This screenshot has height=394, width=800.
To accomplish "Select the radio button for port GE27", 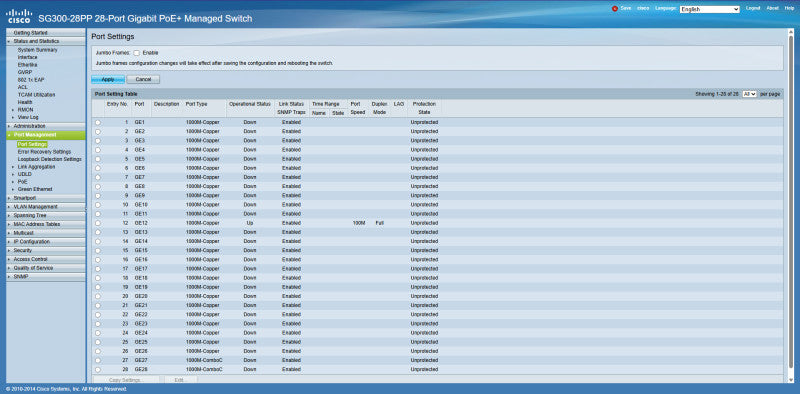I will [x=97, y=360].
